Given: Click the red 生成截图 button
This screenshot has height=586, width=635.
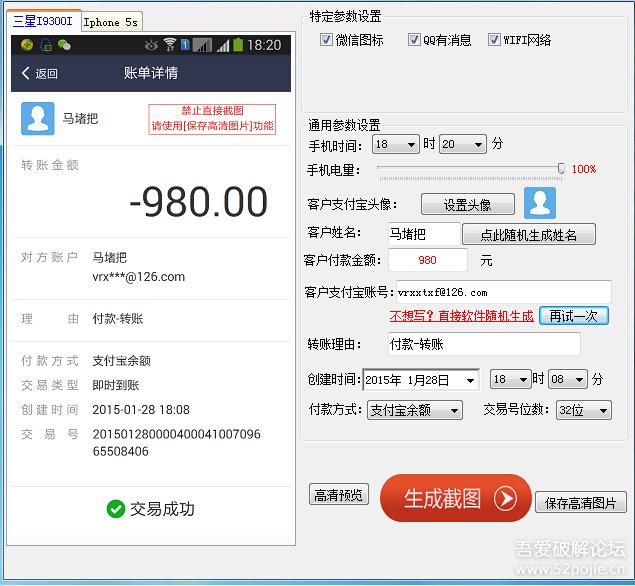Looking at the screenshot, I should 456,498.
